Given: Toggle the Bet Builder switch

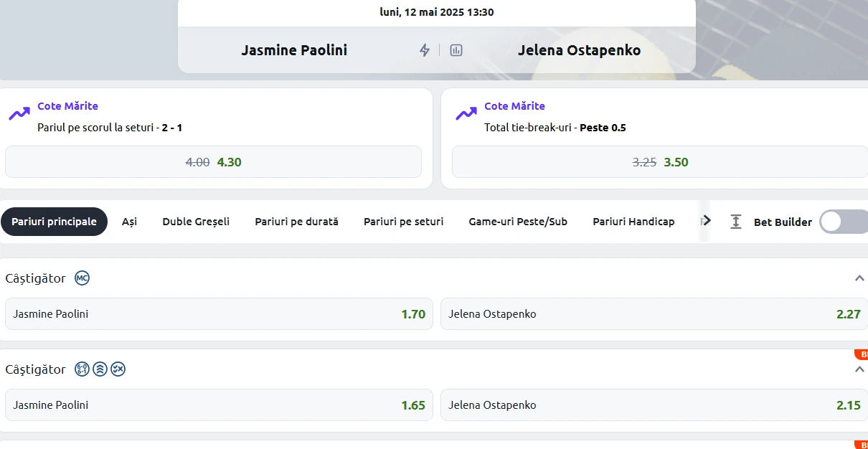Looking at the screenshot, I should point(844,222).
